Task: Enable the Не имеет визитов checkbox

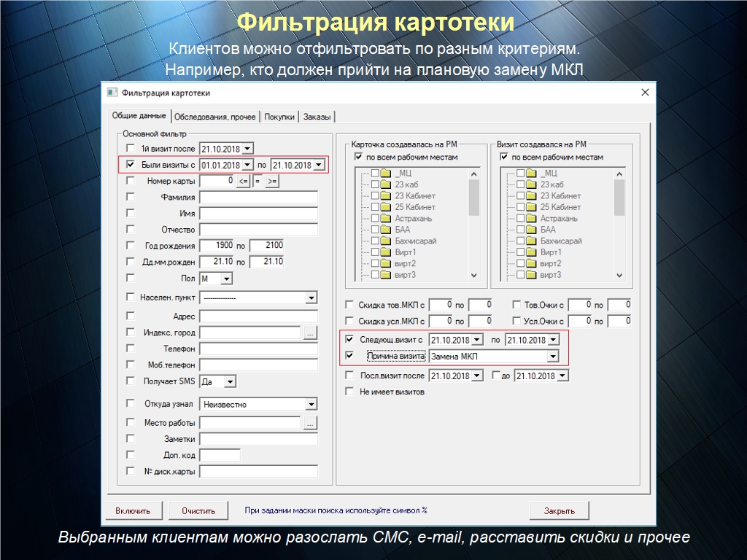Action: pyautogui.click(x=349, y=392)
